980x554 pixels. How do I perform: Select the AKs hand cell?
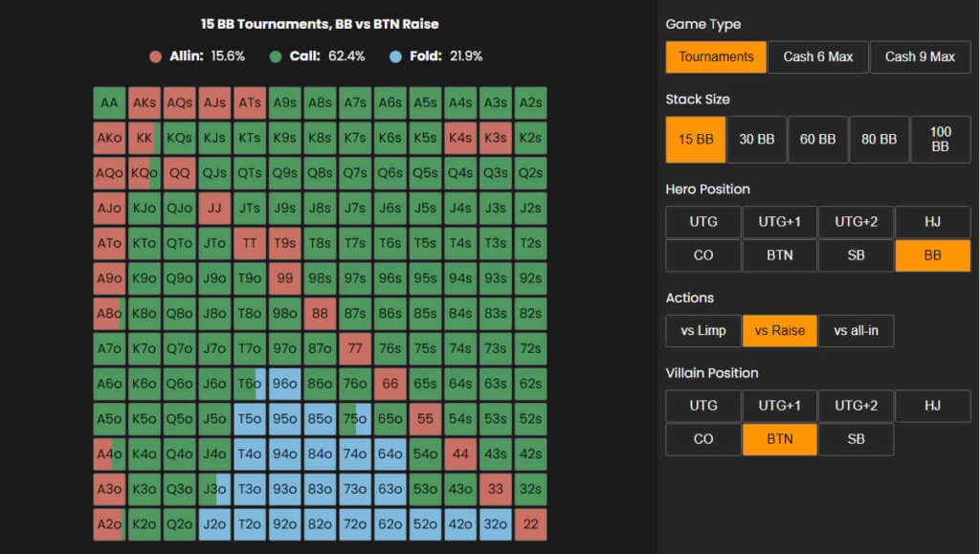click(145, 102)
